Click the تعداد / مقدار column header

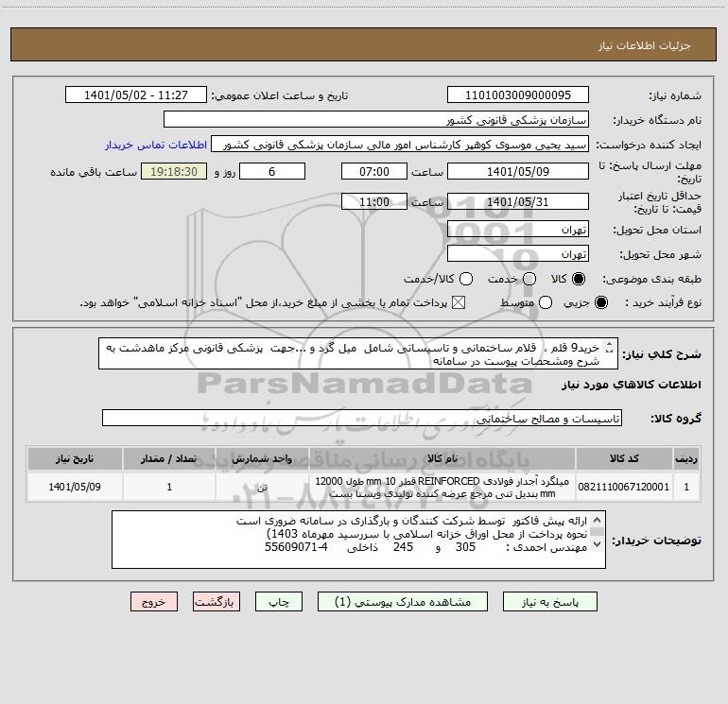click(x=169, y=458)
